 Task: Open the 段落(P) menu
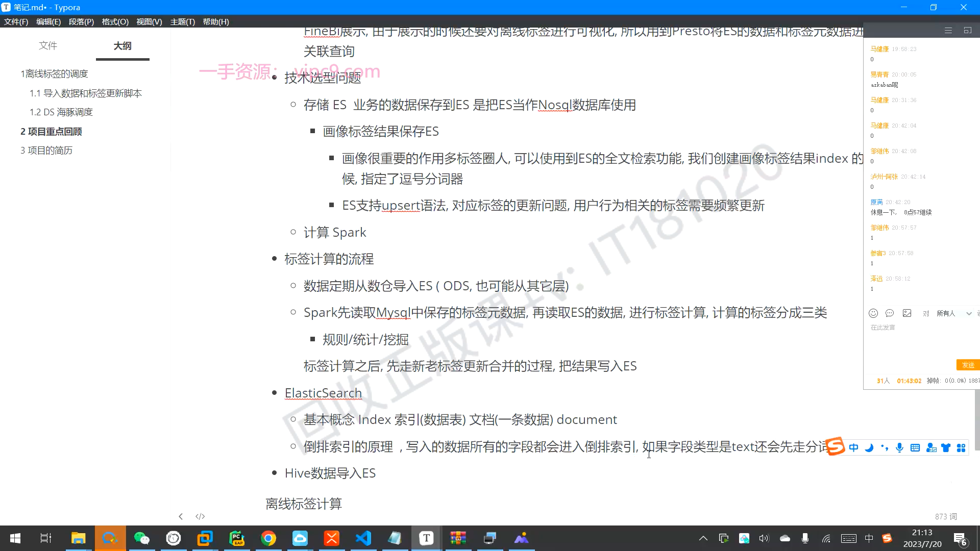pyautogui.click(x=81, y=21)
